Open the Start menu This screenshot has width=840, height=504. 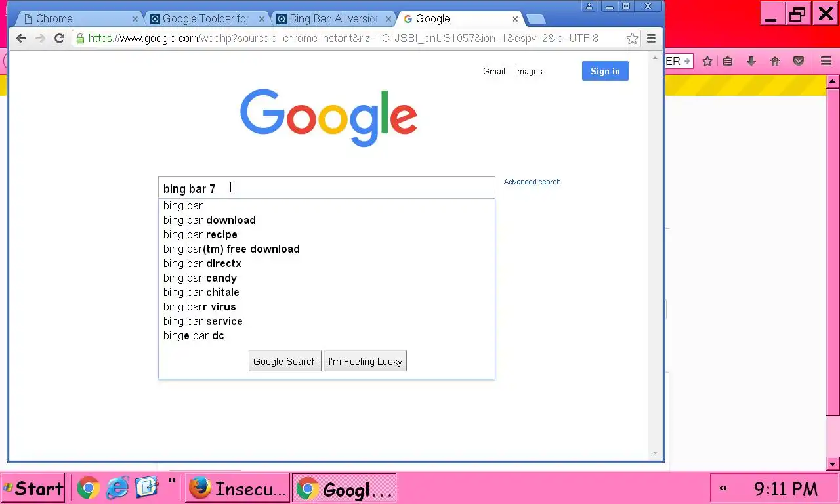33,488
